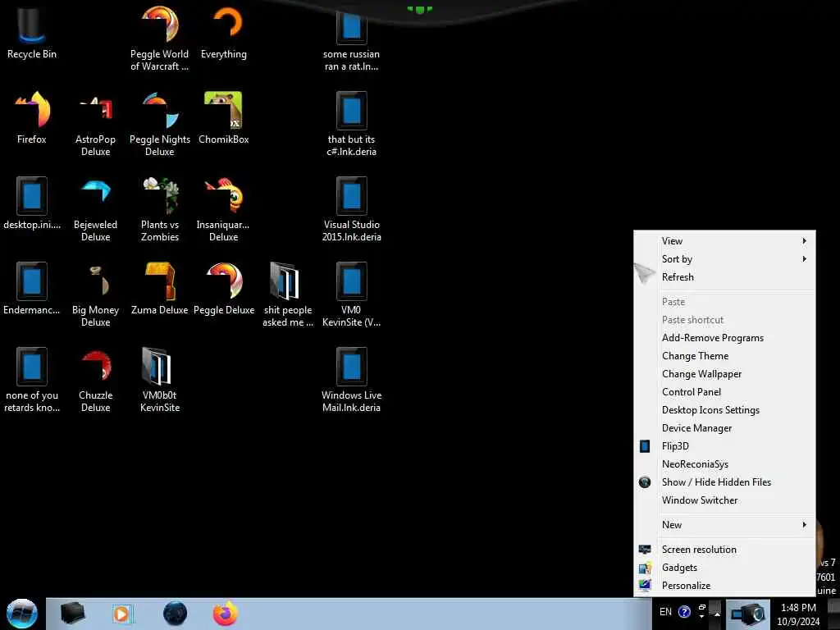Select the 'shit people asked me' folder
840x630 pixels.
tap(288, 294)
